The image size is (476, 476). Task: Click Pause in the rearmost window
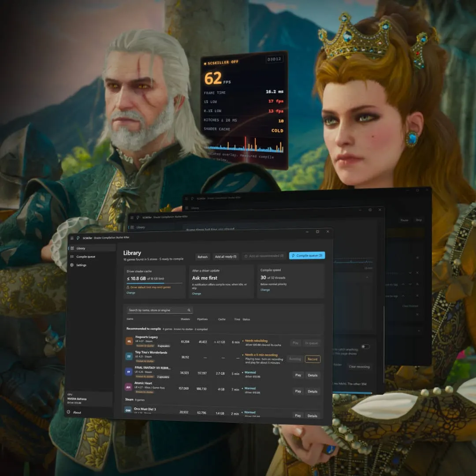pos(404,220)
